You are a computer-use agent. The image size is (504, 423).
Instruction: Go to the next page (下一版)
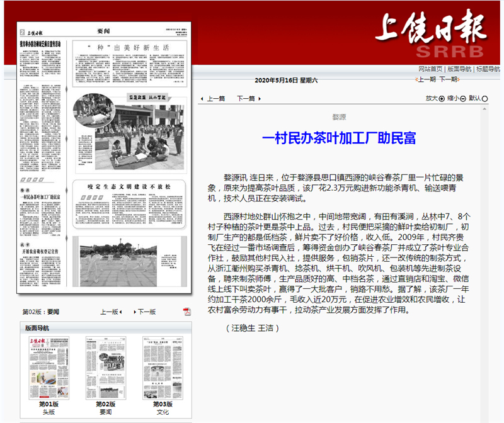click(x=146, y=312)
